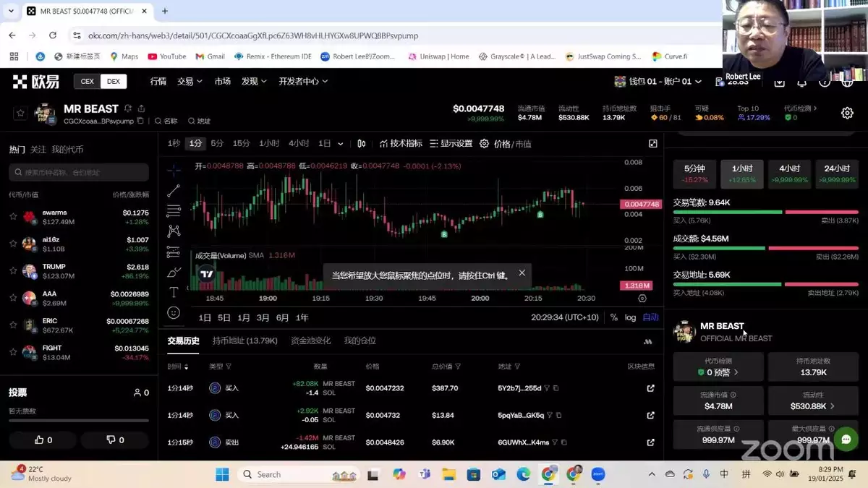
Task: Open the 关注 watchlist tab
Action: [38, 150]
